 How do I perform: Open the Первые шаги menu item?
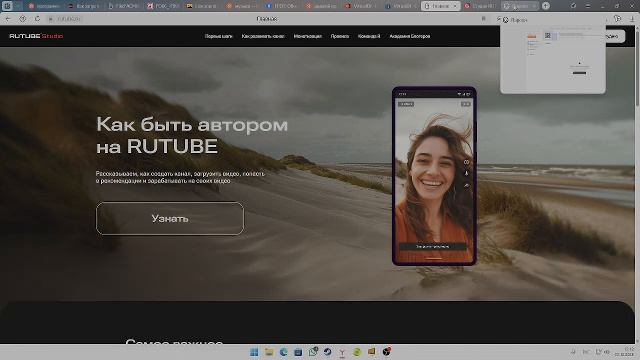coord(218,36)
